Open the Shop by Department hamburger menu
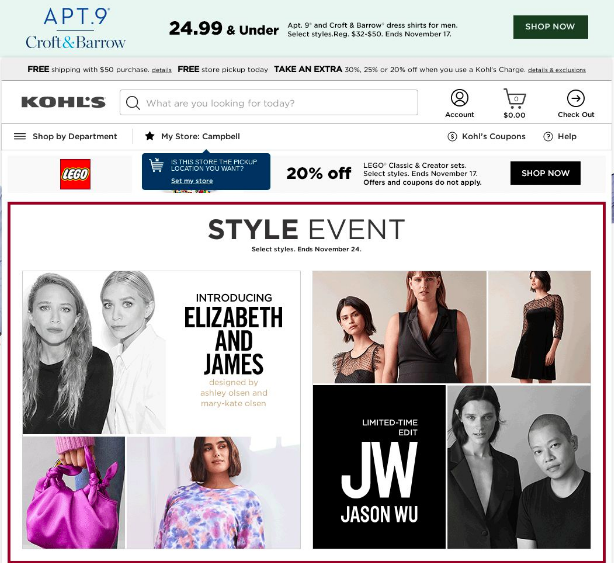The image size is (614, 563). pos(20,136)
